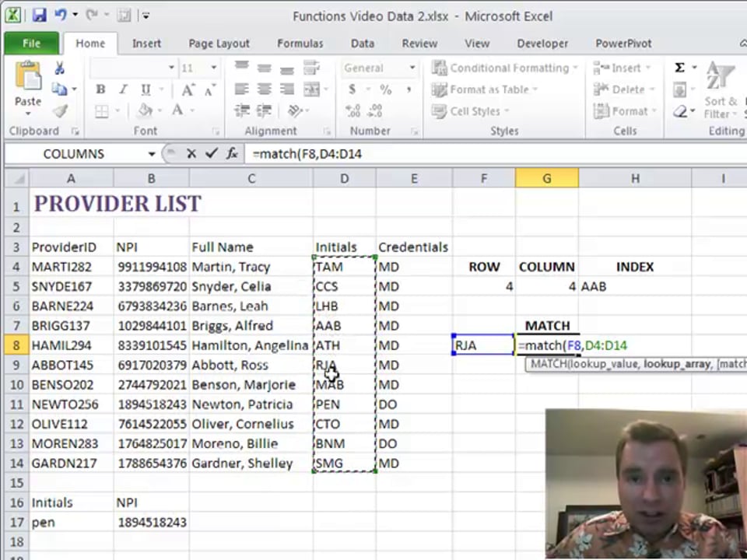Switch to the Insert tab
This screenshot has width=747, height=560.
click(146, 44)
